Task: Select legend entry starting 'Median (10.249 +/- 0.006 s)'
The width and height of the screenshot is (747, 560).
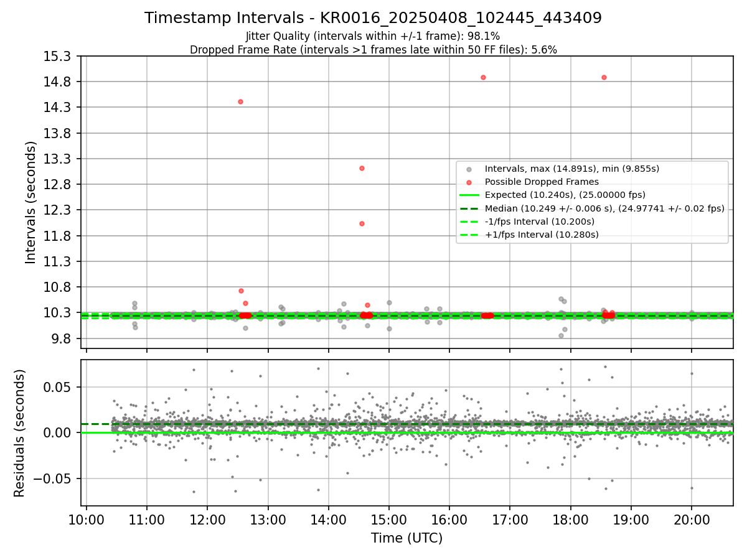Action: pyautogui.click(x=604, y=208)
